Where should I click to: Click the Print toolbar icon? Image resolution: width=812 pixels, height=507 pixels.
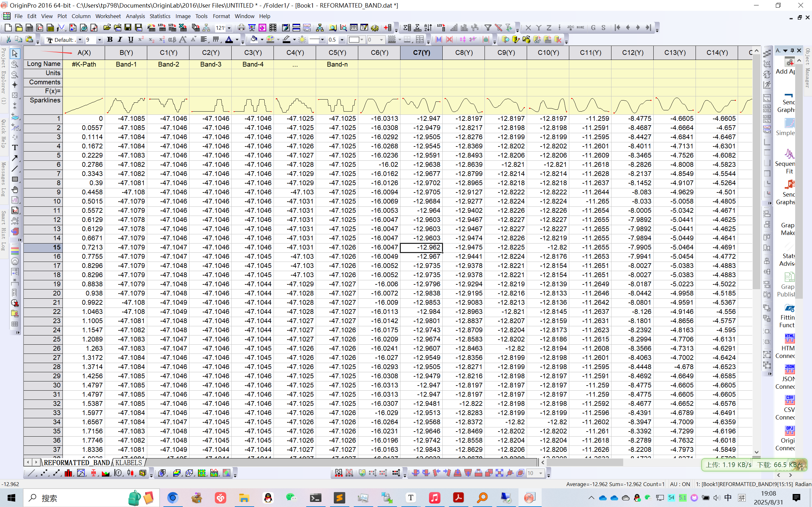[x=241, y=28]
